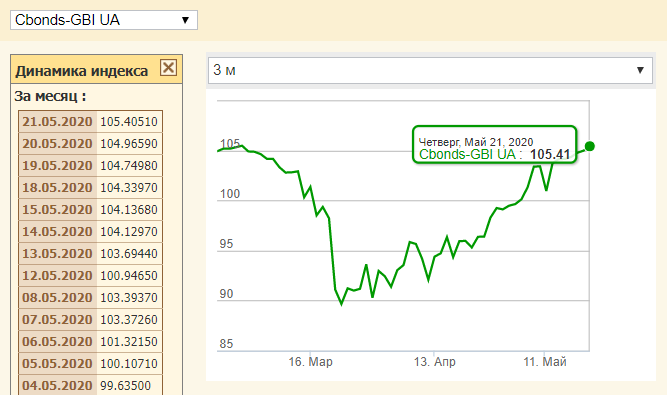
Task: Click the 12.05.2020 value 100.94650
Action: click(129, 276)
